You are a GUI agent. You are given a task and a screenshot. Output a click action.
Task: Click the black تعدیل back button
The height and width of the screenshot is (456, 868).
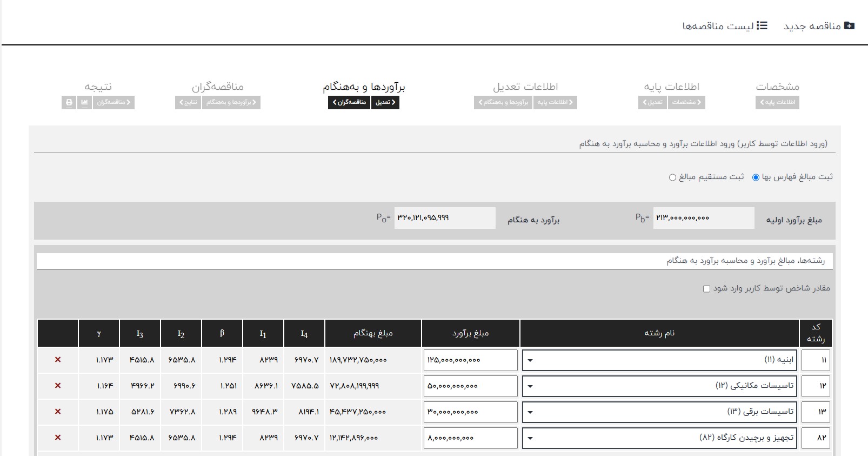[385, 102]
